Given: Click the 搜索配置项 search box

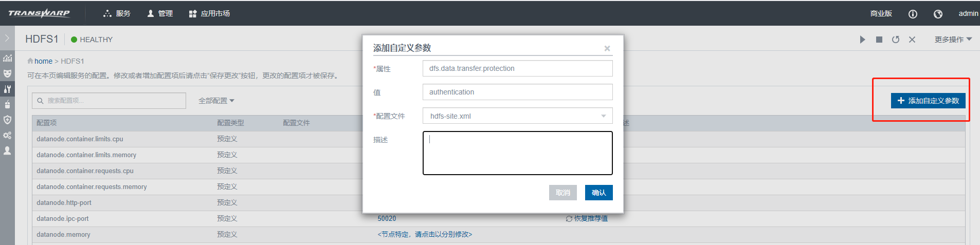Looking at the screenshot, I should (109, 101).
